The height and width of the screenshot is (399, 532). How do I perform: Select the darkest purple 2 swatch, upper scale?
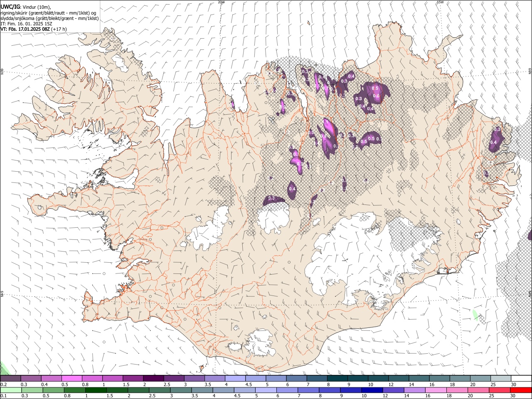154,378
